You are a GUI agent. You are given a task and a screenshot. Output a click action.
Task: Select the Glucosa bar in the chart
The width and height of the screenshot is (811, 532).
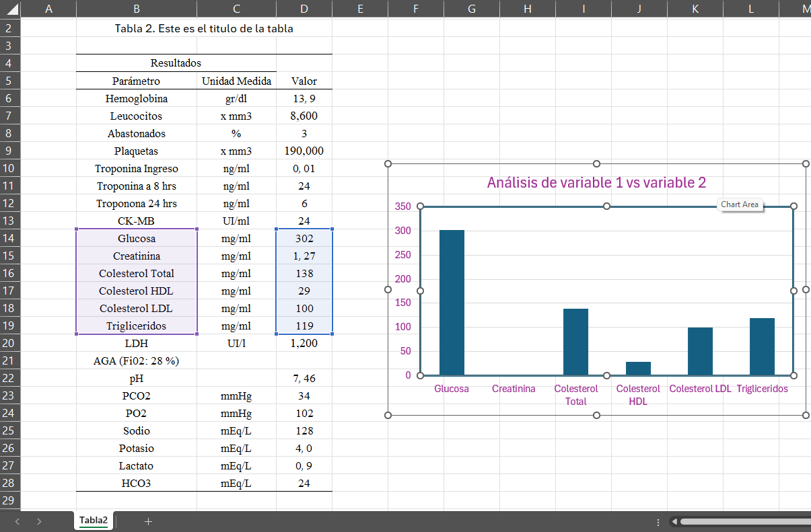click(452, 303)
